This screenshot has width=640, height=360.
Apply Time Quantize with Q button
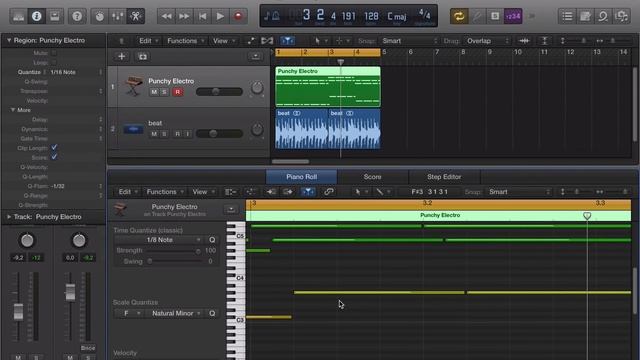[212, 240]
